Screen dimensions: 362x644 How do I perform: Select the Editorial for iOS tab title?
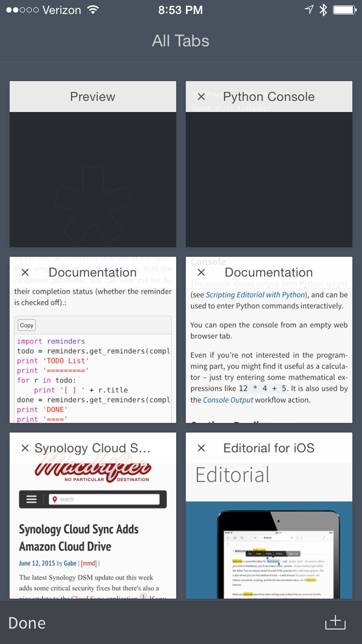point(269,448)
